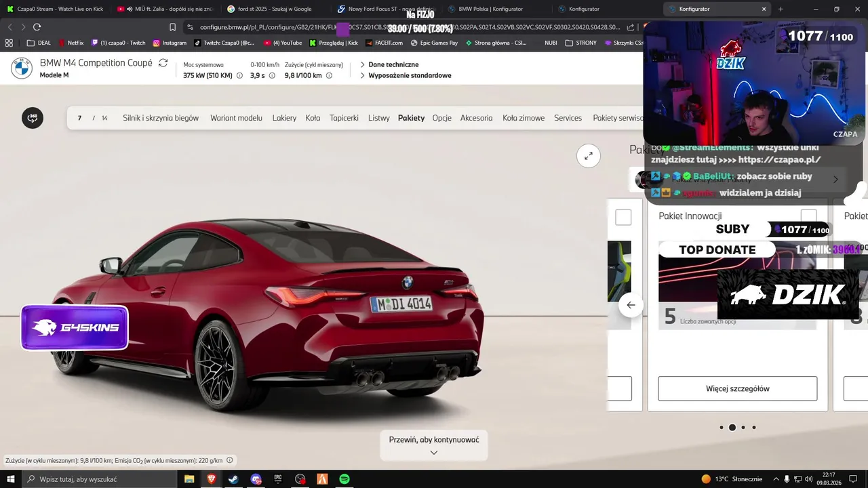Jump to the third package carousel dot
The width and height of the screenshot is (868, 488).
coord(743,428)
